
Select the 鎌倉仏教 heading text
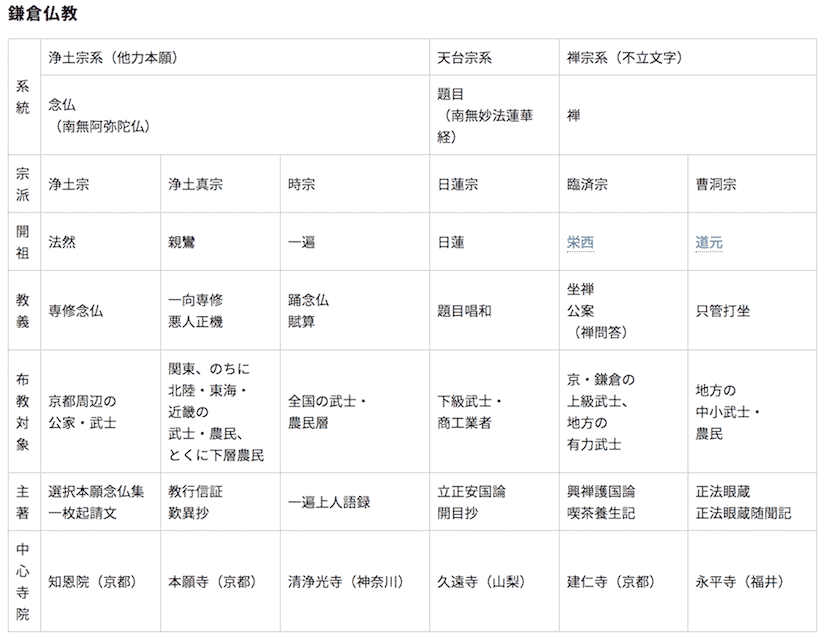coord(43,13)
